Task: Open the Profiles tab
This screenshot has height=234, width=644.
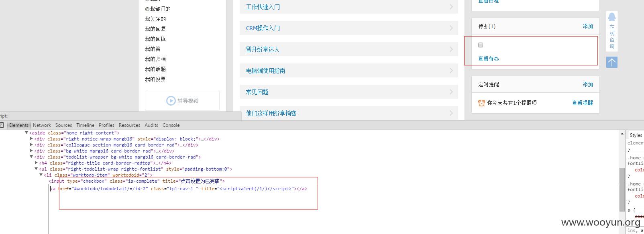Action: (106, 125)
